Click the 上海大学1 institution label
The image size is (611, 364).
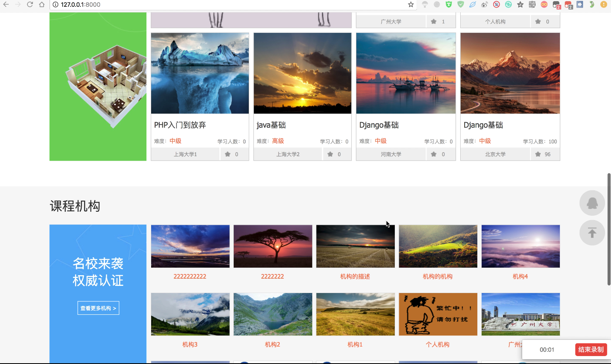(185, 154)
